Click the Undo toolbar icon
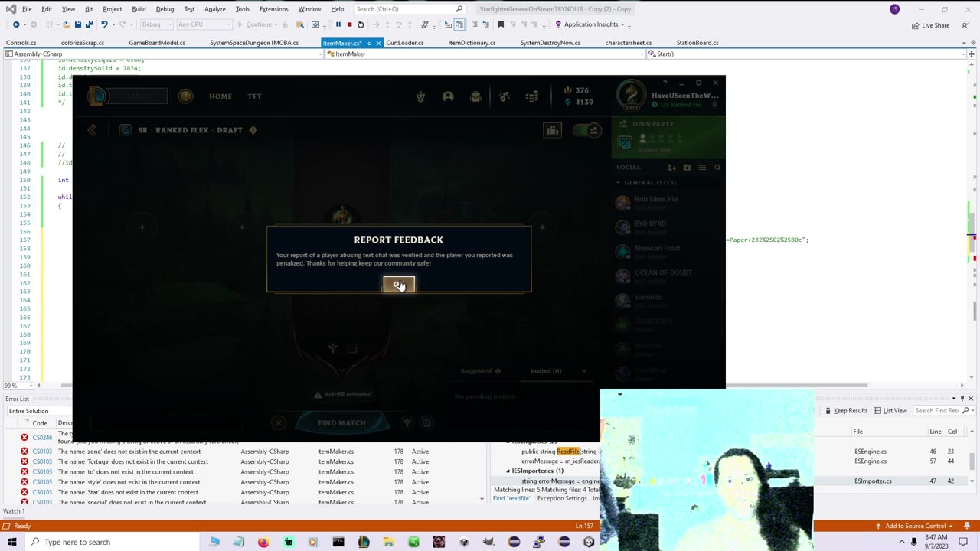 [105, 24]
